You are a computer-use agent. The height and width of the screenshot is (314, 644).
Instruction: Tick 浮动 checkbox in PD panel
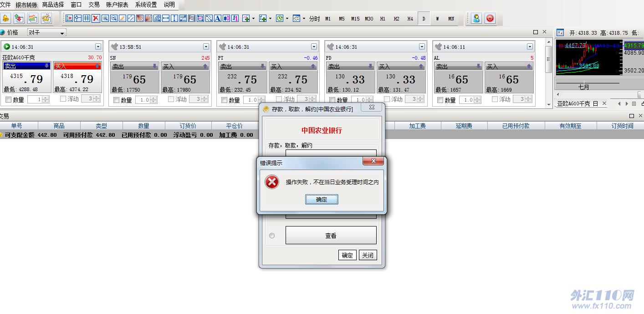pyautogui.click(x=387, y=99)
